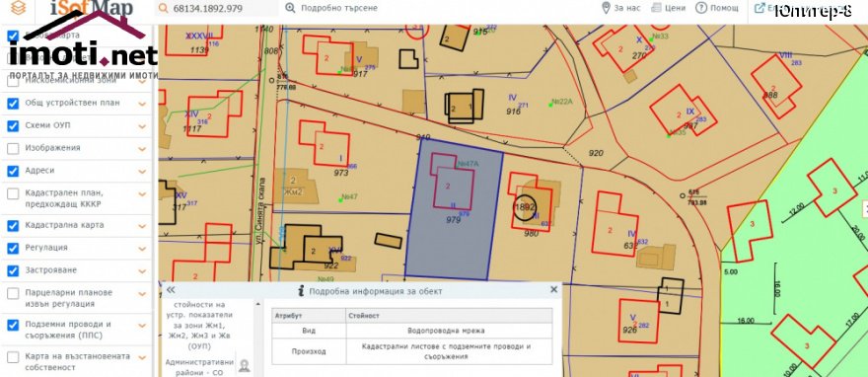Enable the Изображения layer checkbox
Viewport: 868px width, 377px height.
[13, 148]
